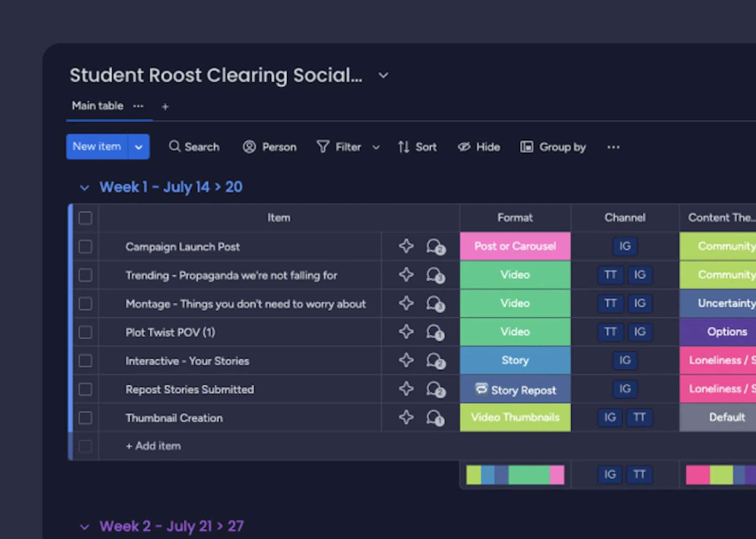Click the Sort arrows icon

(403, 147)
